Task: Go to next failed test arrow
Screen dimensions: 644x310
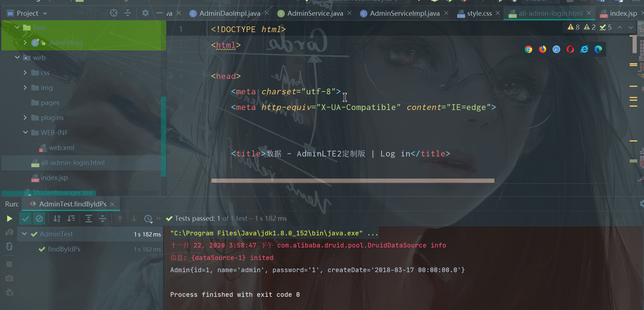Action: 134,219
